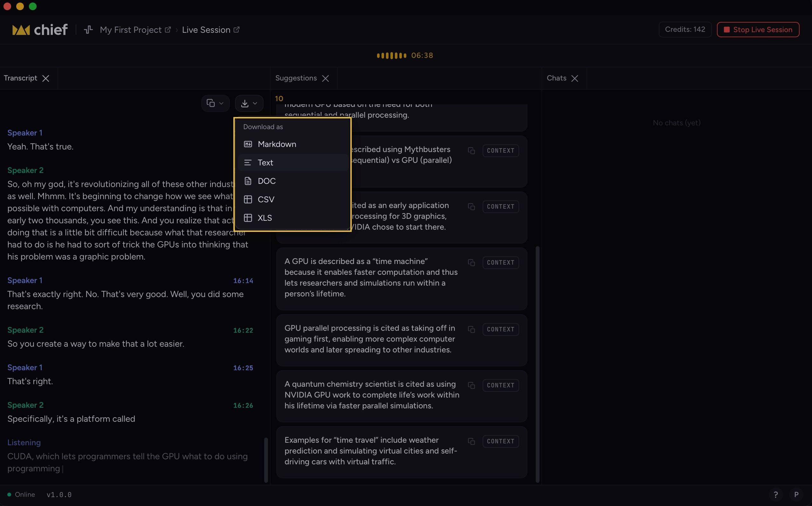Viewport: 812px width, 506px height.
Task: Select the Chats tab
Action: [x=556, y=78]
